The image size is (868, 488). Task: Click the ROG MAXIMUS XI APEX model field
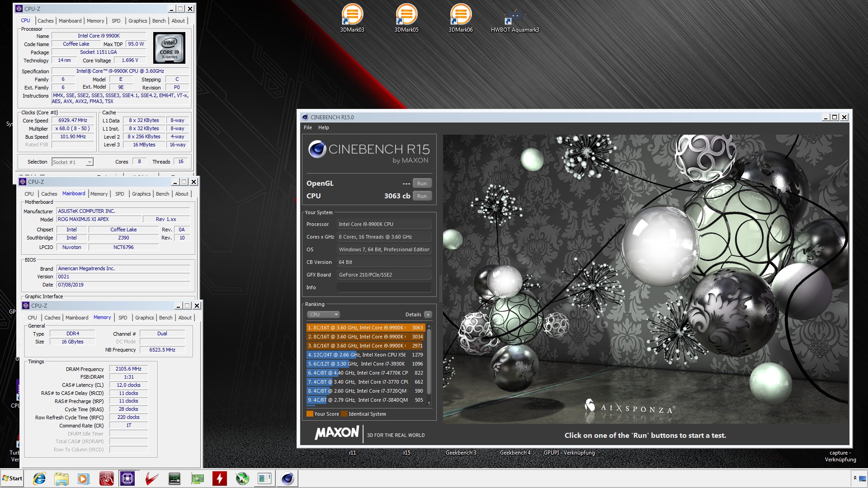pos(99,219)
